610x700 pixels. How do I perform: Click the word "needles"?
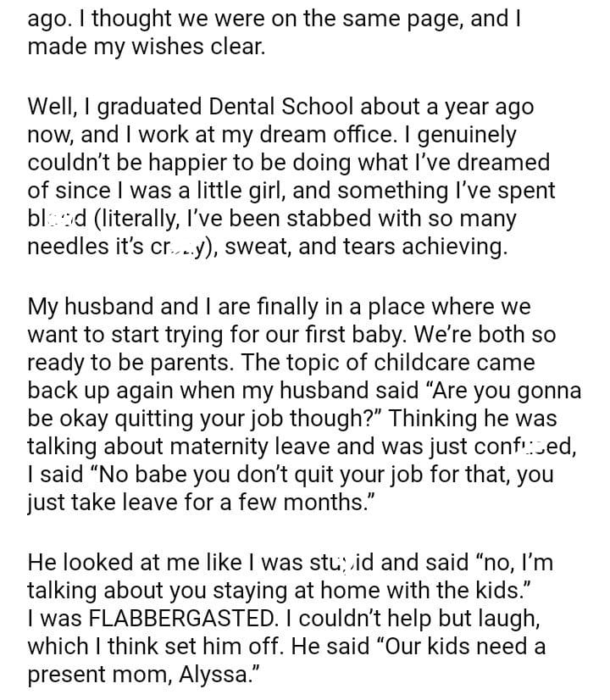pos(67,247)
